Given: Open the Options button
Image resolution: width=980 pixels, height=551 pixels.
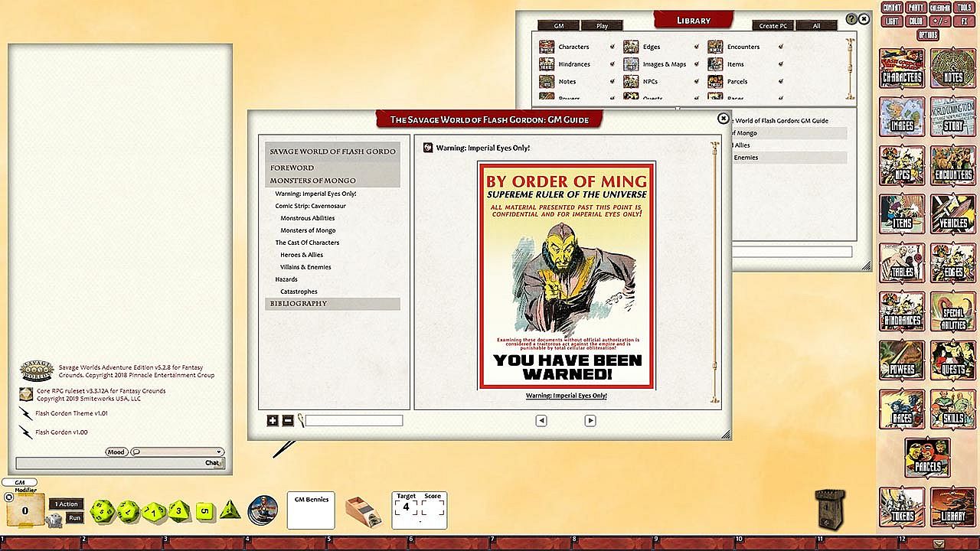Looking at the screenshot, I should pos(928,35).
